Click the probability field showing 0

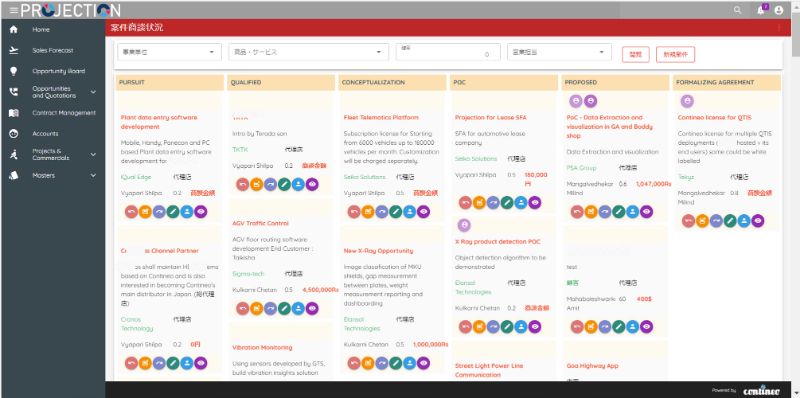(448, 52)
